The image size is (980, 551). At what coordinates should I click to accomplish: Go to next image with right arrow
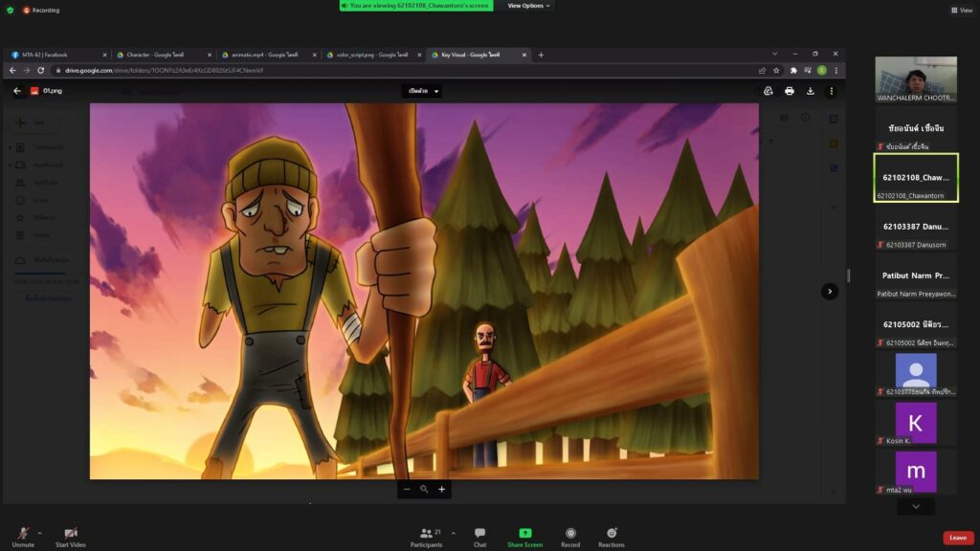coord(830,291)
